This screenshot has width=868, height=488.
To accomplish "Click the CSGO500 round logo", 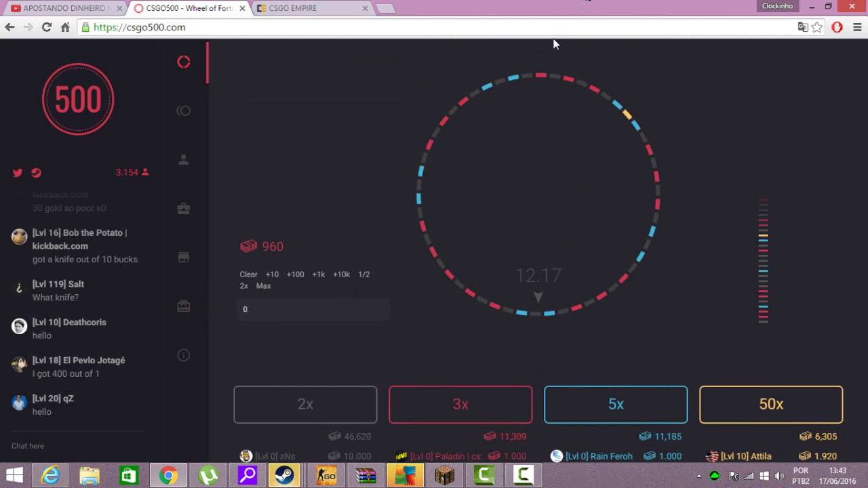I will point(78,99).
